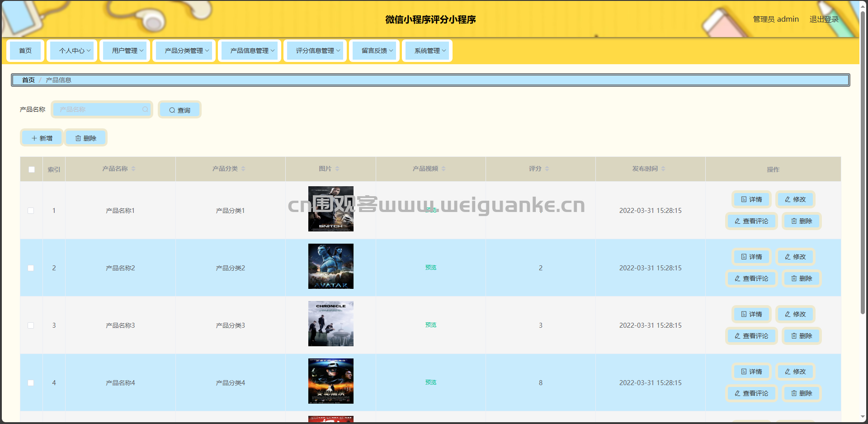Expand the 用户管理 menu

pos(125,51)
